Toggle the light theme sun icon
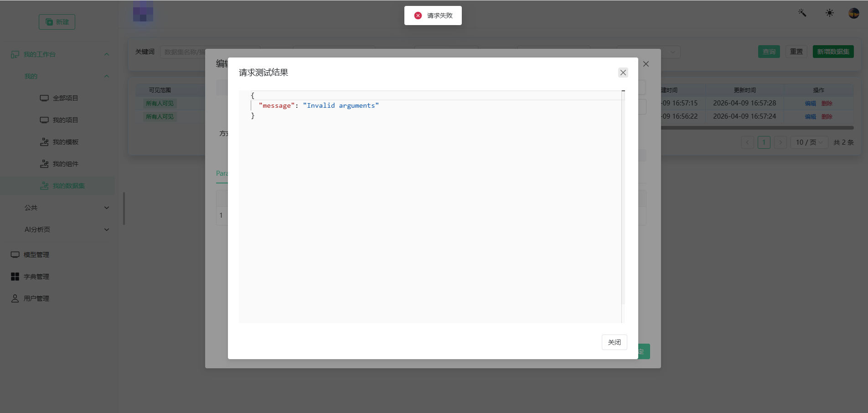Image resolution: width=868 pixels, height=413 pixels. point(830,13)
